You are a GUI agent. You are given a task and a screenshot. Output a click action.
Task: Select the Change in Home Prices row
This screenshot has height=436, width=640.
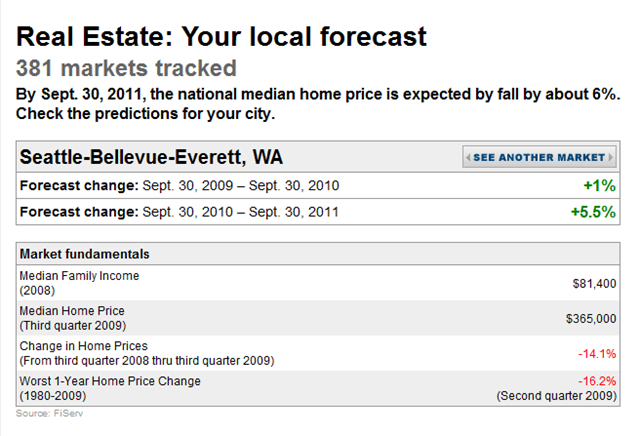pos(318,353)
